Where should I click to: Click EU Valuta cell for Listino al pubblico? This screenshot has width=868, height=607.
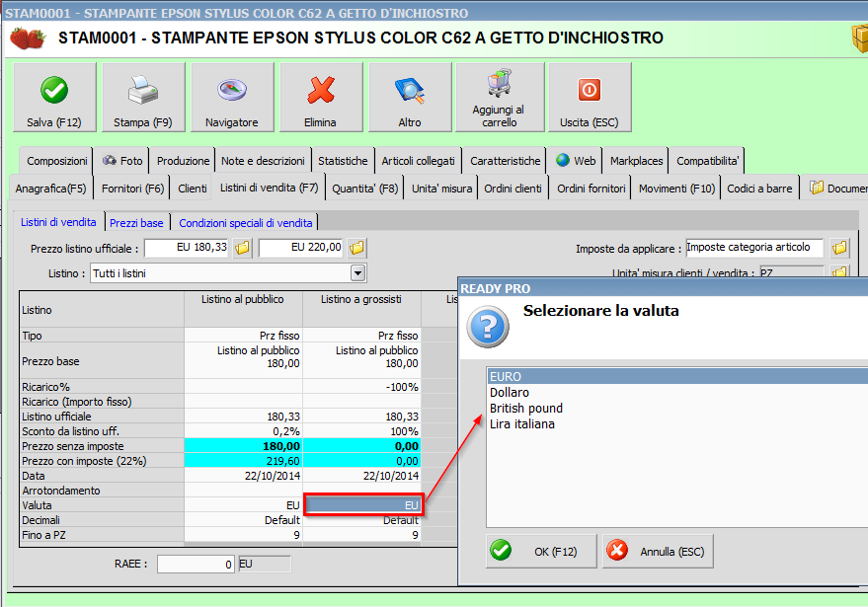[x=243, y=505]
